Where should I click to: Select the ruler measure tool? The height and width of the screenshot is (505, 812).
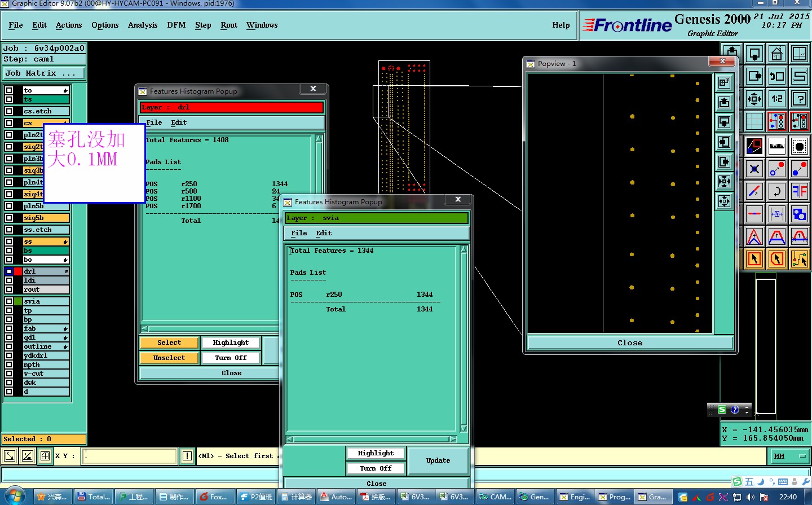click(777, 146)
